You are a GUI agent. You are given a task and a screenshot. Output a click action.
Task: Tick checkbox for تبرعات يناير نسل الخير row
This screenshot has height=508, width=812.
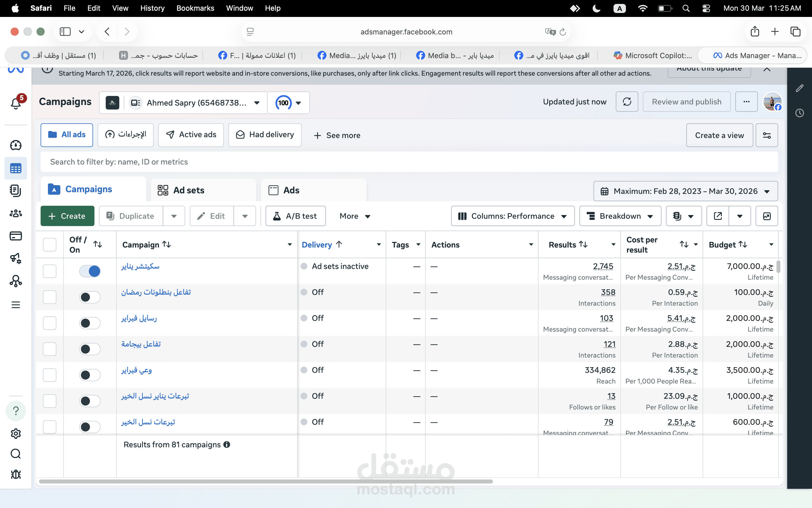[x=50, y=401]
